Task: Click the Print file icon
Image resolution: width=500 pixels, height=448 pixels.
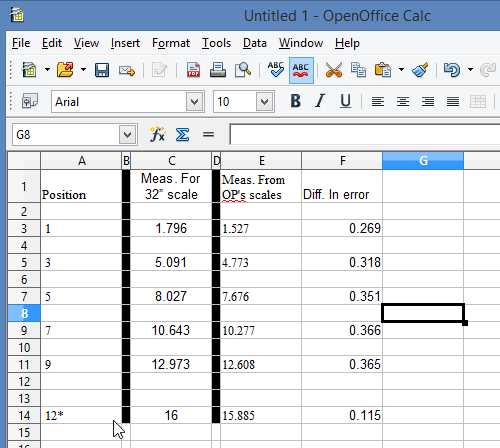Action: click(x=218, y=70)
